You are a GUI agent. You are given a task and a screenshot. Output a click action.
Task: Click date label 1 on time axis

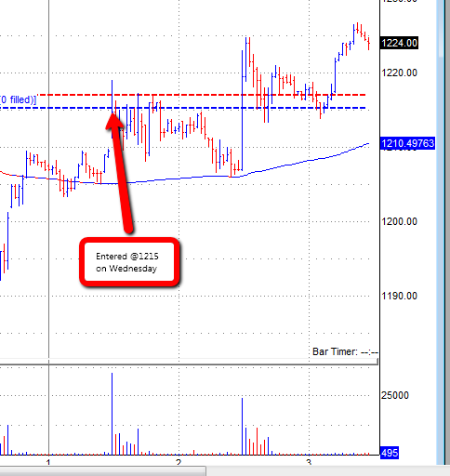[48, 463]
